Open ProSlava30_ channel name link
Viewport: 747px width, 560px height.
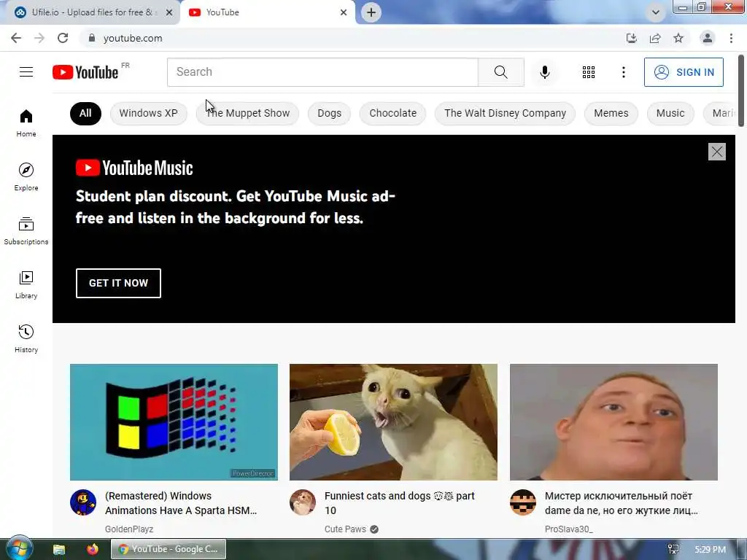(569, 529)
